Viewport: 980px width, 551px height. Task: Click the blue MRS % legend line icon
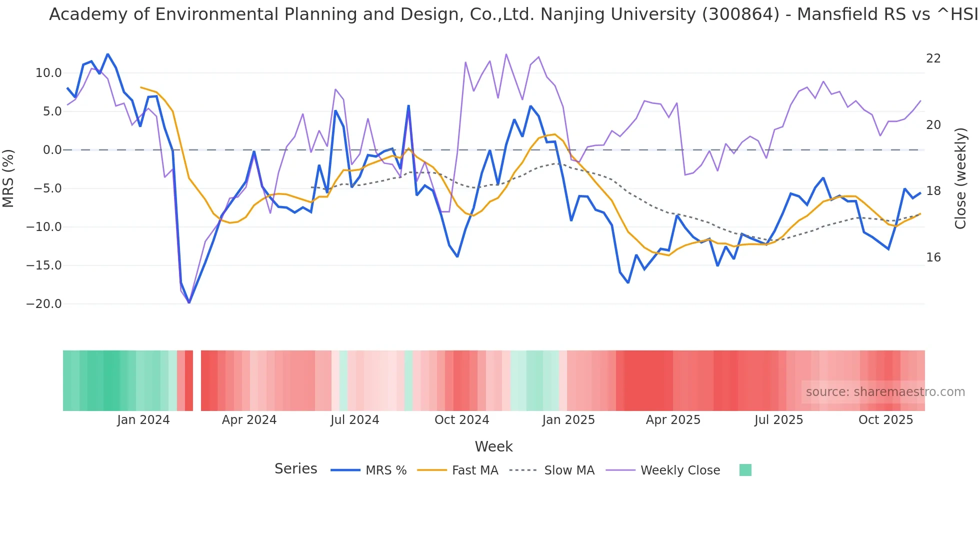click(x=345, y=470)
